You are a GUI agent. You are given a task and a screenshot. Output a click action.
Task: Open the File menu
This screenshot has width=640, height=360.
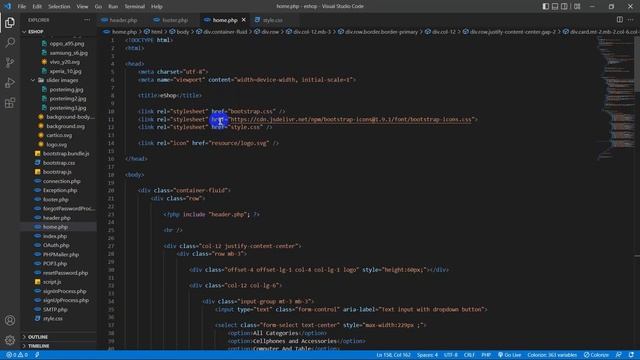click(x=22, y=6)
